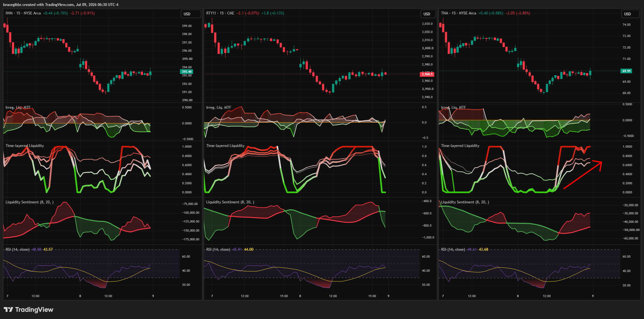Click Liquidity Sentiment (8, 20, ) in TNA chart
644x319 pixels.
click(465, 202)
